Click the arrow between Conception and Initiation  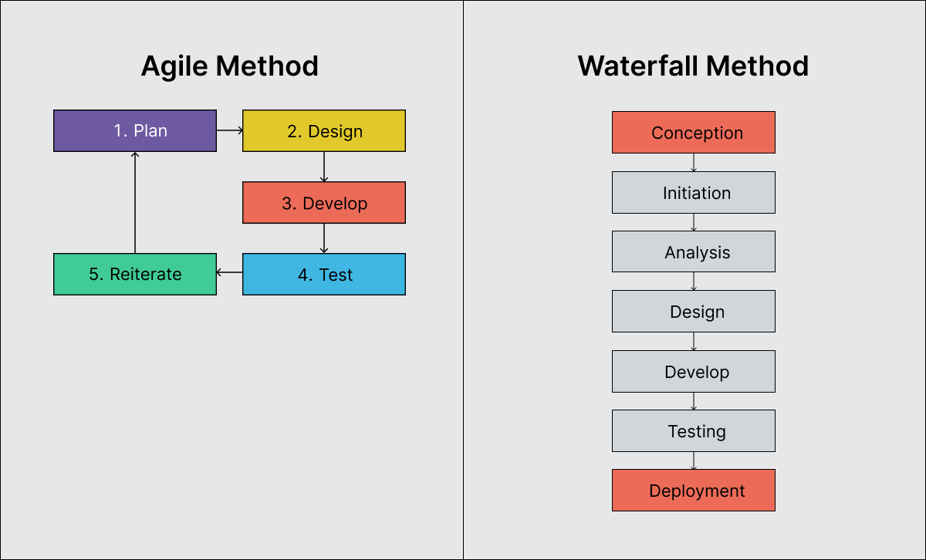694,163
